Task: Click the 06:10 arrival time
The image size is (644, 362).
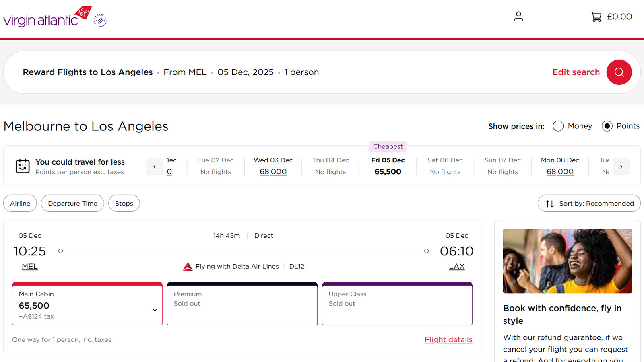Action: point(457,251)
